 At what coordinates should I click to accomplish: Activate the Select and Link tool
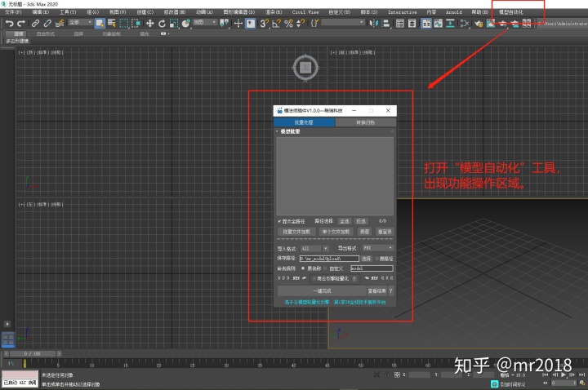pyautogui.click(x=35, y=24)
